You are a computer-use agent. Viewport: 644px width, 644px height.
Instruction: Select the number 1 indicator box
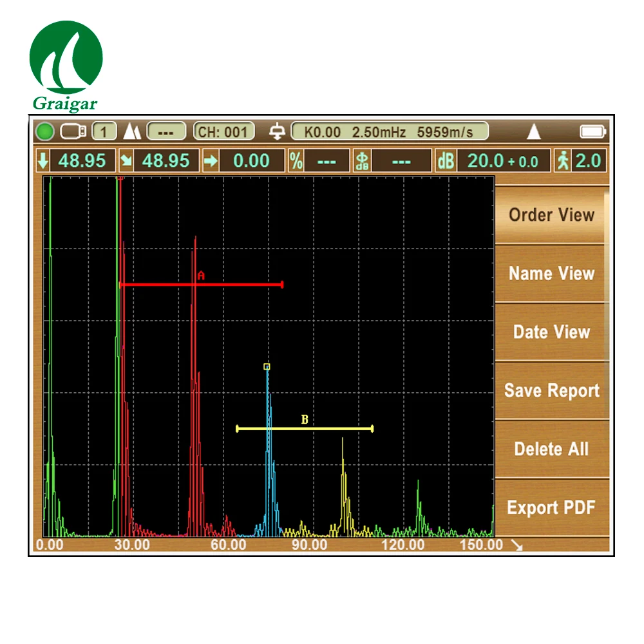104,132
